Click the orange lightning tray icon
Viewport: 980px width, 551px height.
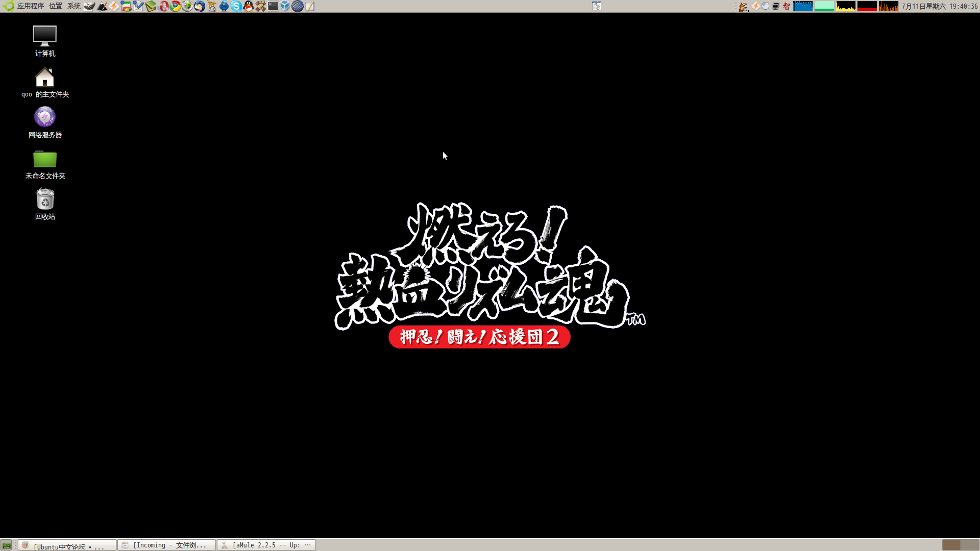tap(755, 6)
